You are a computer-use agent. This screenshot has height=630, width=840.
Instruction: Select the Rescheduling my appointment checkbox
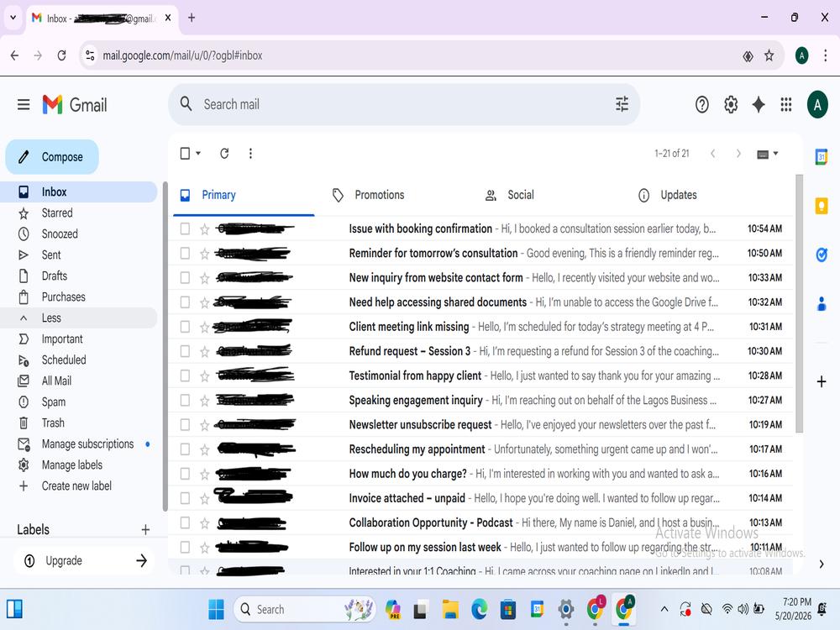pos(185,449)
